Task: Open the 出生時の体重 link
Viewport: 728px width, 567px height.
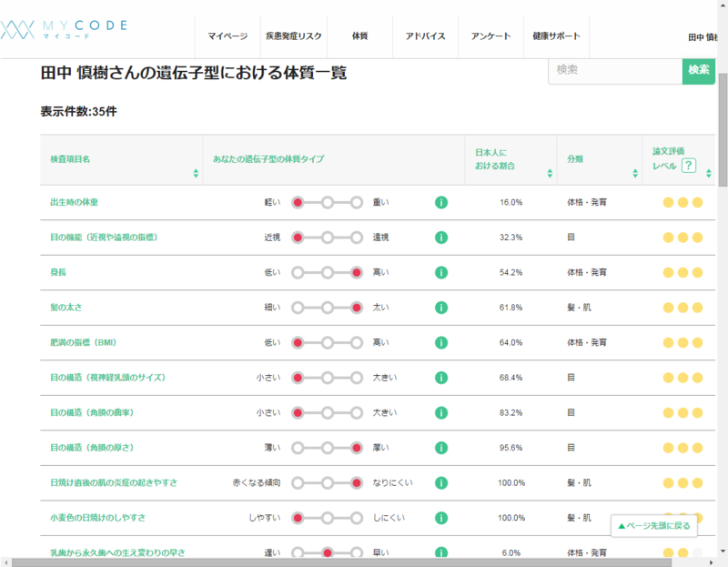Action: coord(75,202)
